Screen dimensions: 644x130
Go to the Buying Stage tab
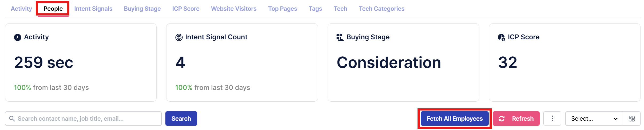pos(142,9)
